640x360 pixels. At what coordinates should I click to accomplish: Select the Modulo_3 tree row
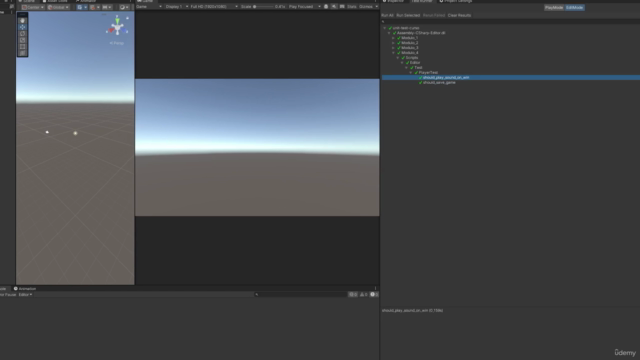[510, 48]
